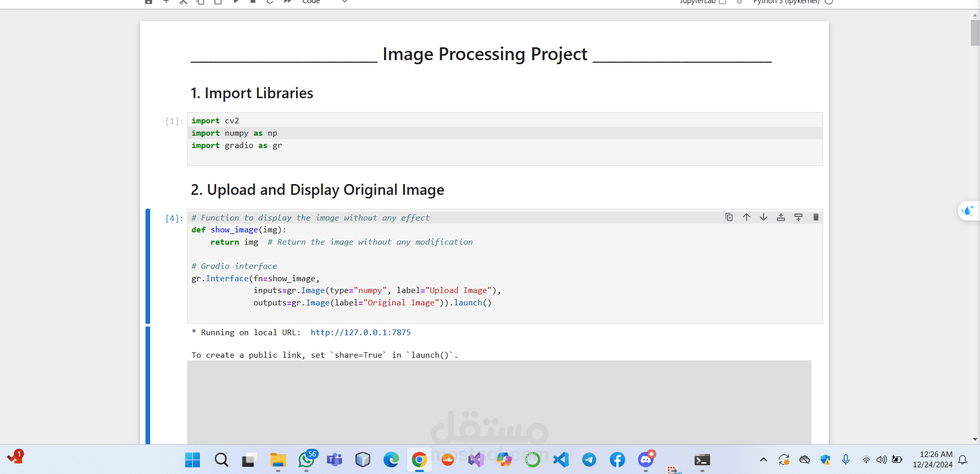The width and height of the screenshot is (980, 474).
Task: Delete the selected cell
Action: [x=816, y=217]
